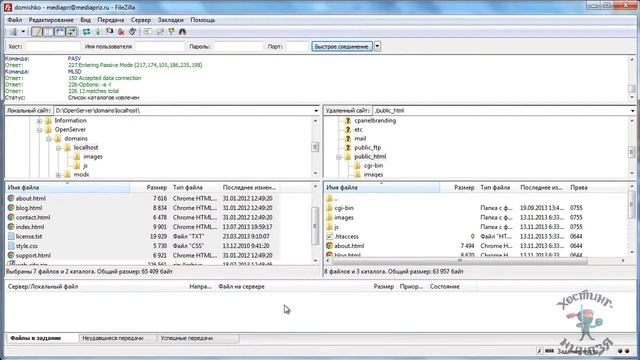Viewport: 640px width, 360px height.
Task: Switch to the Успешные передачи tab
Action: click(x=187, y=338)
